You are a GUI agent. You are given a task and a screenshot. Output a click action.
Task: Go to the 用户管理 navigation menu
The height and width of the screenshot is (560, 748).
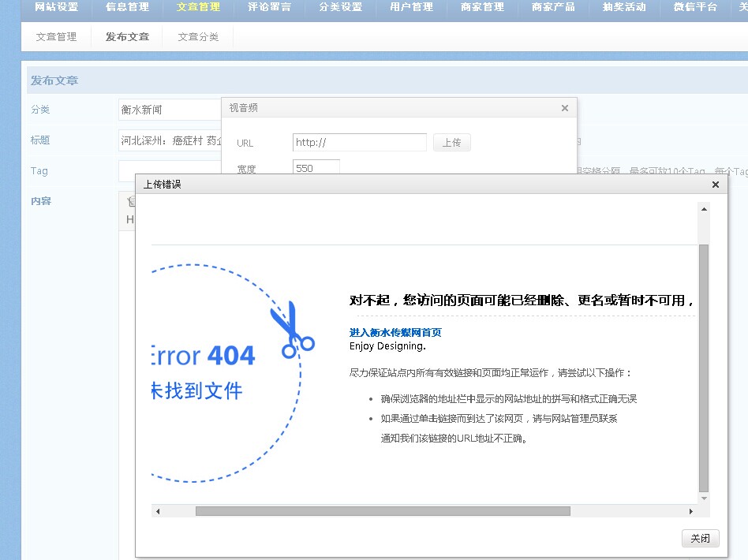[411, 7]
